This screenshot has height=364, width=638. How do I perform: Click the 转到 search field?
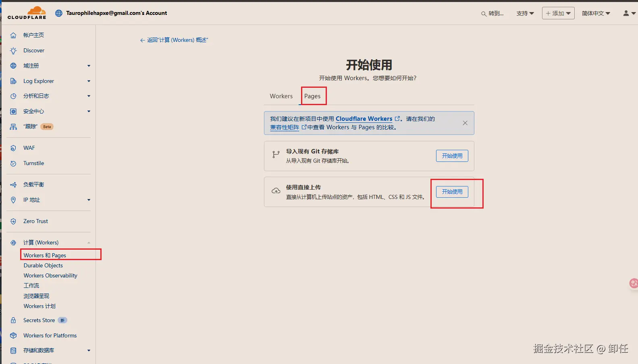[x=493, y=14]
